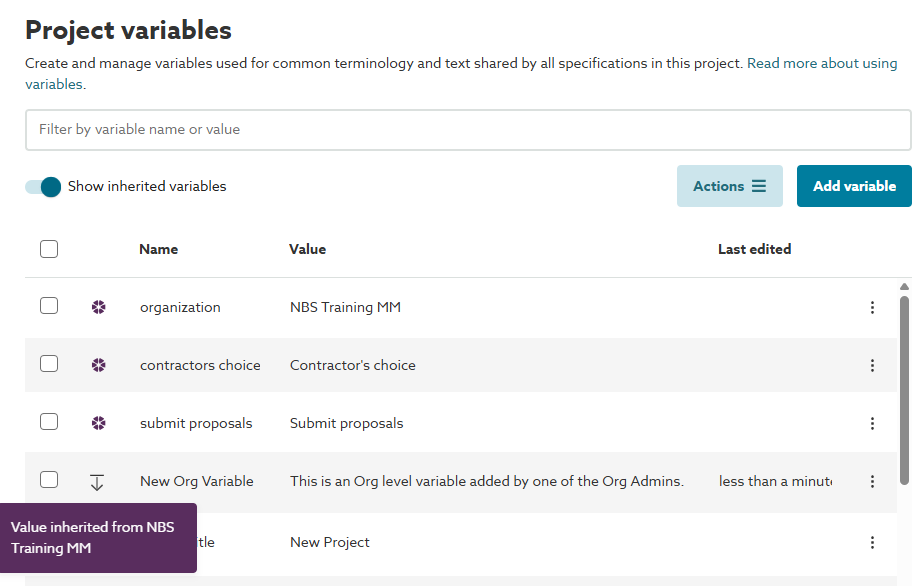Screen dimensions: 924x586
Task: Tick the select-all checkbox in table header
Action: pos(49,249)
